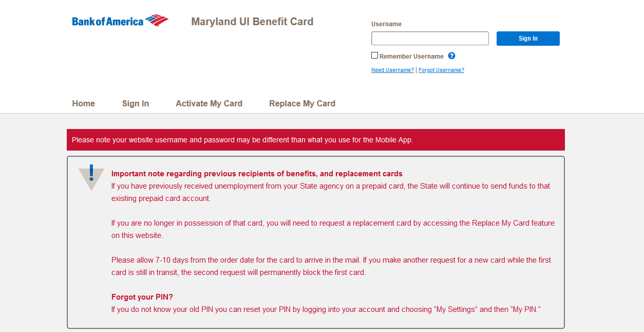The height and width of the screenshot is (332, 644).
Task: Select Sign In in the navigation bar
Action: pos(136,103)
